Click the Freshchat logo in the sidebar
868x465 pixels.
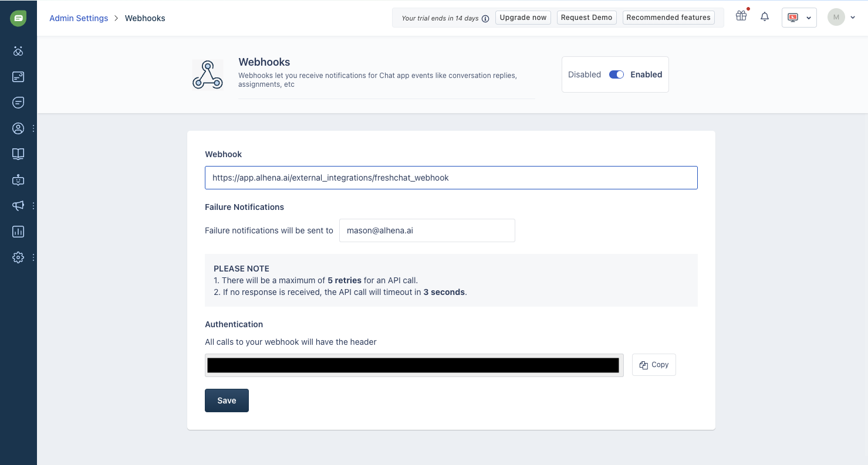coord(18,18)
